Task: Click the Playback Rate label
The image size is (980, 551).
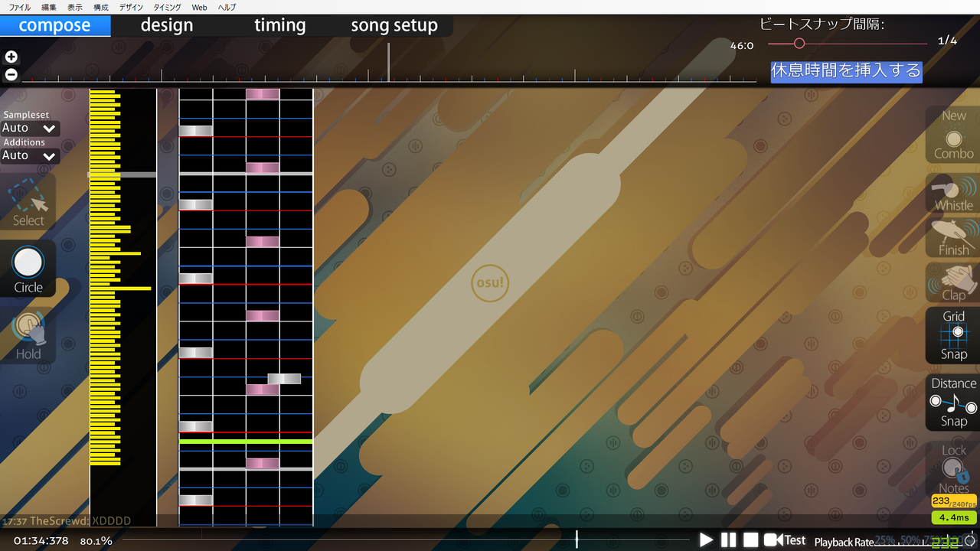Action: coord(844,542)
